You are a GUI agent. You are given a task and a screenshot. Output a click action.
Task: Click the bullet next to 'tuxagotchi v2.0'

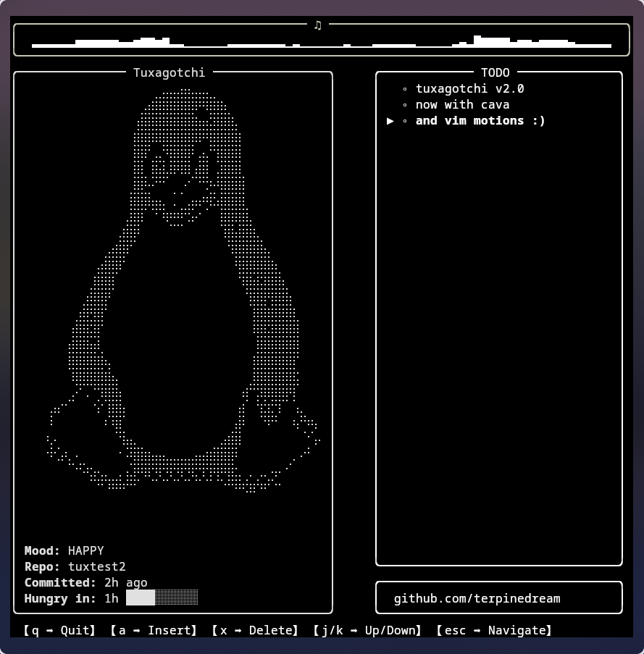point(405,89)
